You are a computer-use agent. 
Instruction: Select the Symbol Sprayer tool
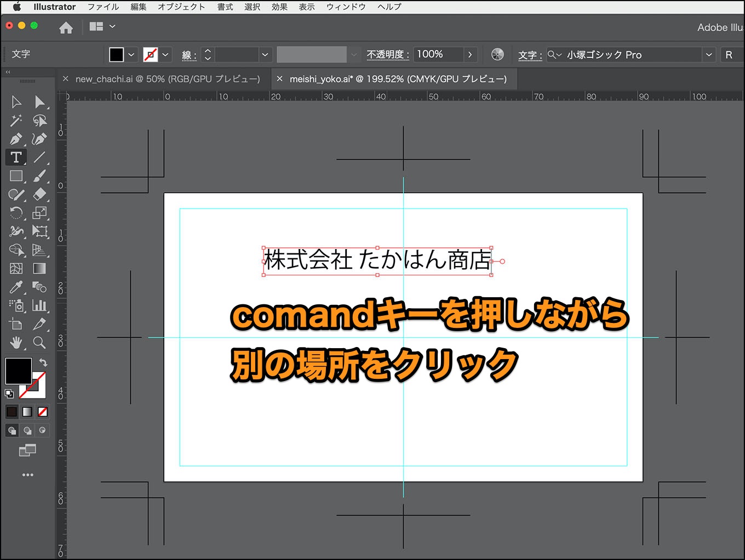[16, 305]
